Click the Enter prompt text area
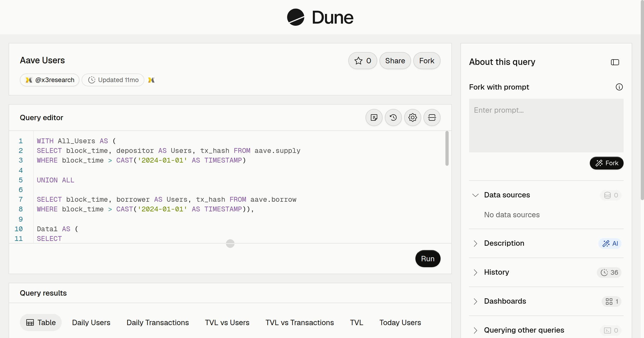The image size is (644, 338). 546,126
